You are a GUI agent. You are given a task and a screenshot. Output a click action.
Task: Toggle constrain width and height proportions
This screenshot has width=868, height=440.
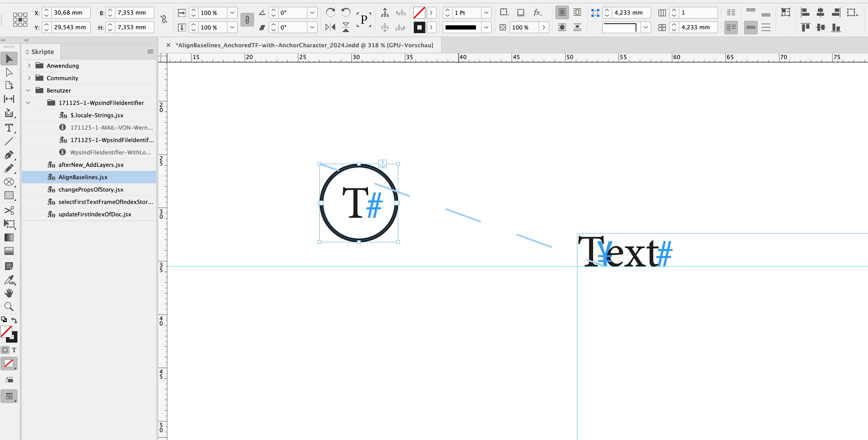[x=164, y=19]
